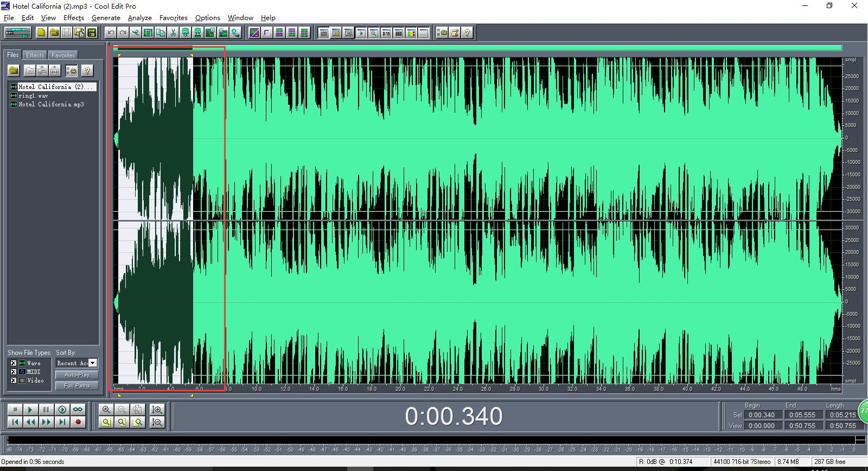
Task: Click the scissors Cut icon in the toolbar
Action: point(173,33)
